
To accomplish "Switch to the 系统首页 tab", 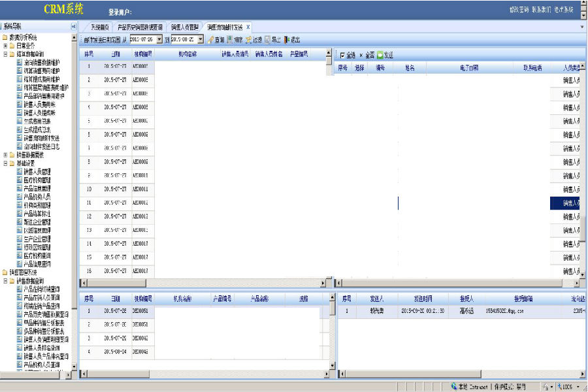I will click(x=99, y=27).
